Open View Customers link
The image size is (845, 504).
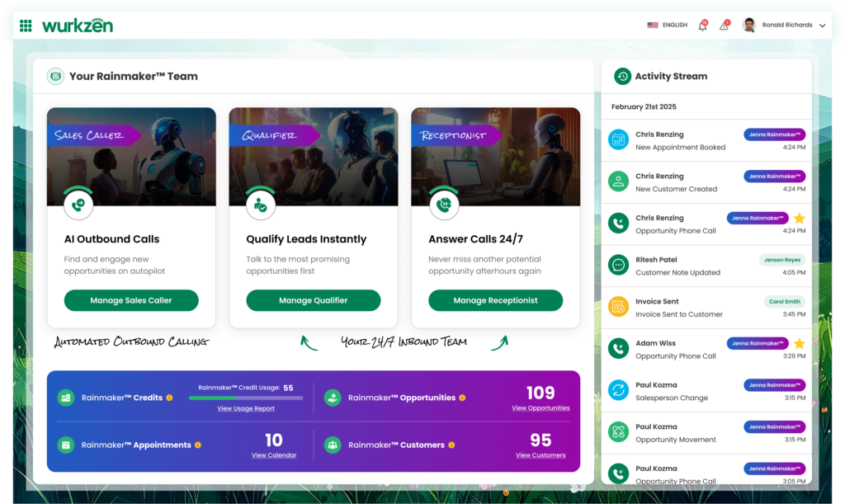[x=541, y=455]
